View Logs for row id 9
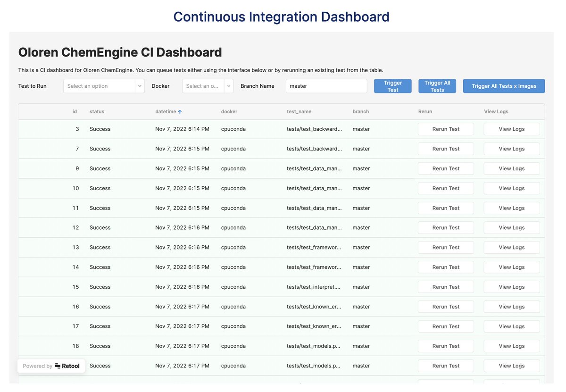566x392 pixels. click(512, 169)
